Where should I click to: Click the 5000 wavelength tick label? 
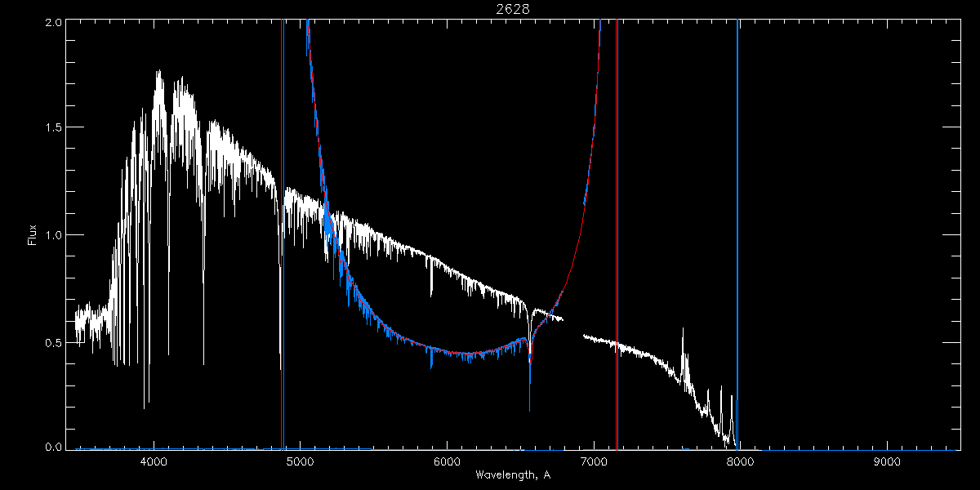(x=301, y=461)
